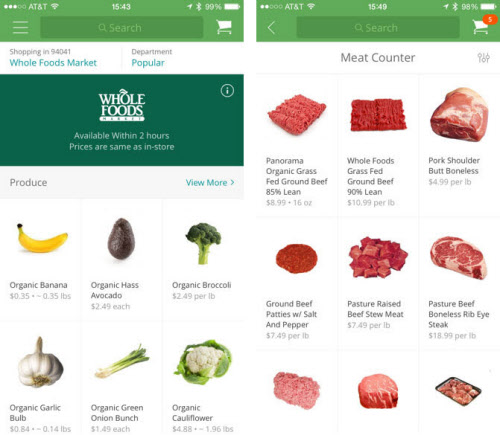
Task: Select Pasture Beef Boneless Rib Eye Steak
Action: 459,283
